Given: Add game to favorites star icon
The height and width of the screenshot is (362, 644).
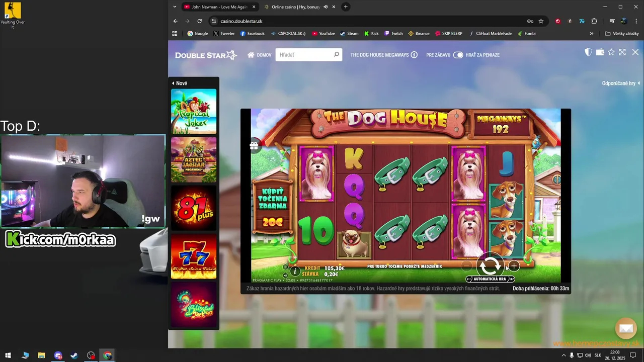Looking at the screenshot, I should coord(611,52).
